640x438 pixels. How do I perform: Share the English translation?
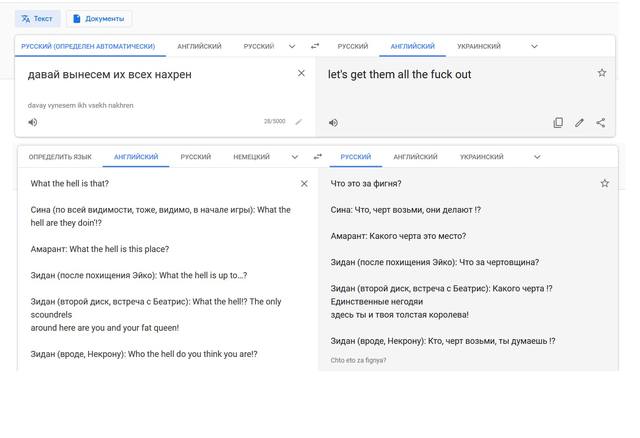(600, 122)
